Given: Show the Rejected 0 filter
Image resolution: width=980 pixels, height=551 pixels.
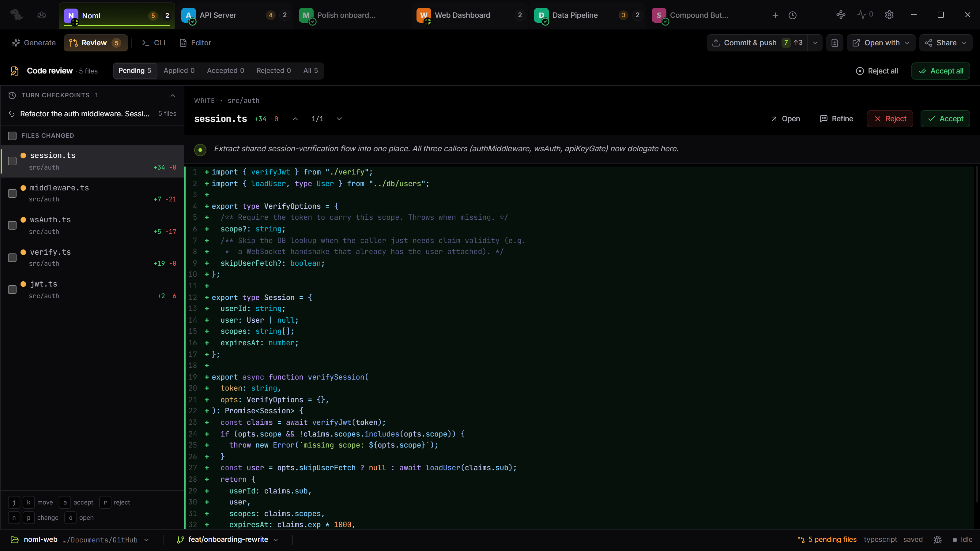Looking at the screenshot, I should pyautogui.click(x=273, y=71).
